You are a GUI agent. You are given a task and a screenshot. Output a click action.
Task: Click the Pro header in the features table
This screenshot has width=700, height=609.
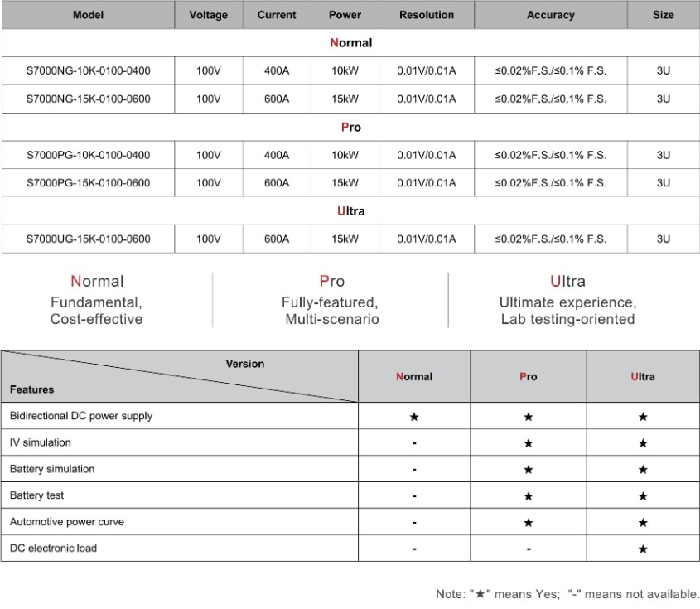529,377
